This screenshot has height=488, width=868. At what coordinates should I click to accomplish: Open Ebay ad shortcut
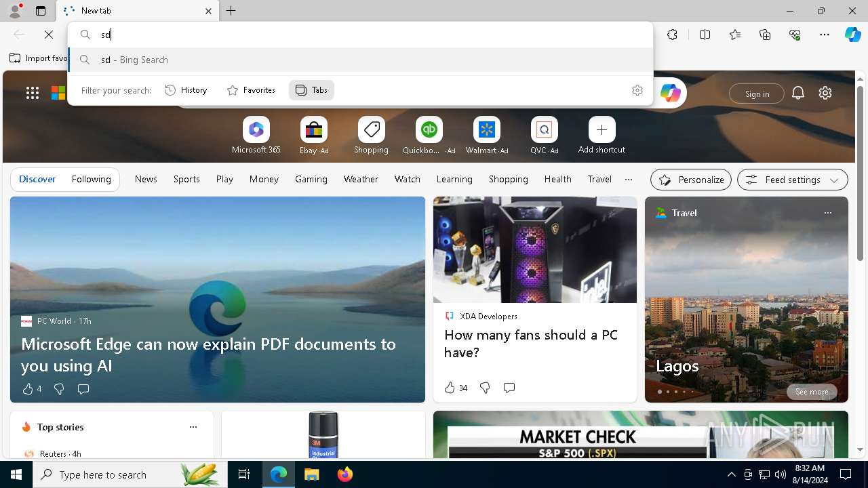(x=314, y=136)
